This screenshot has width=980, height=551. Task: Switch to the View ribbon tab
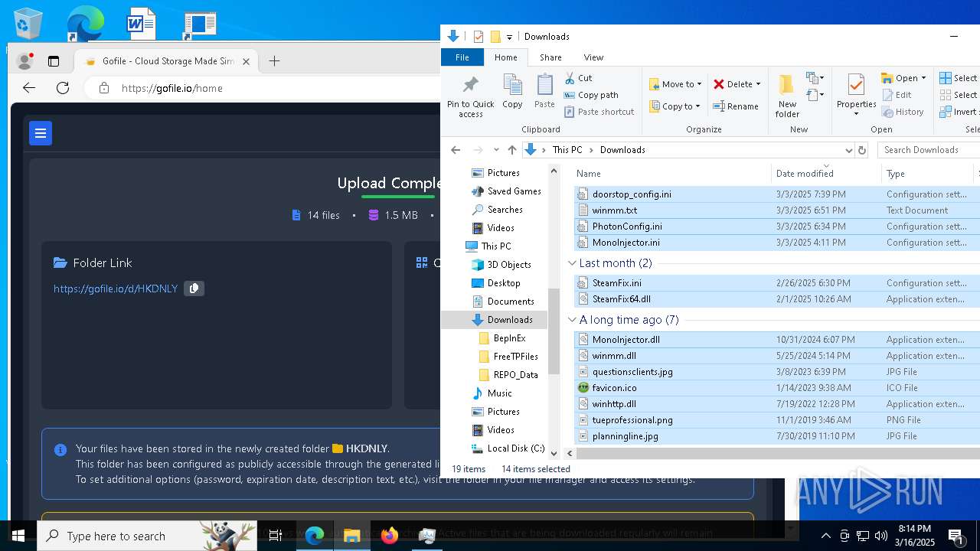(x=593, y=57)
